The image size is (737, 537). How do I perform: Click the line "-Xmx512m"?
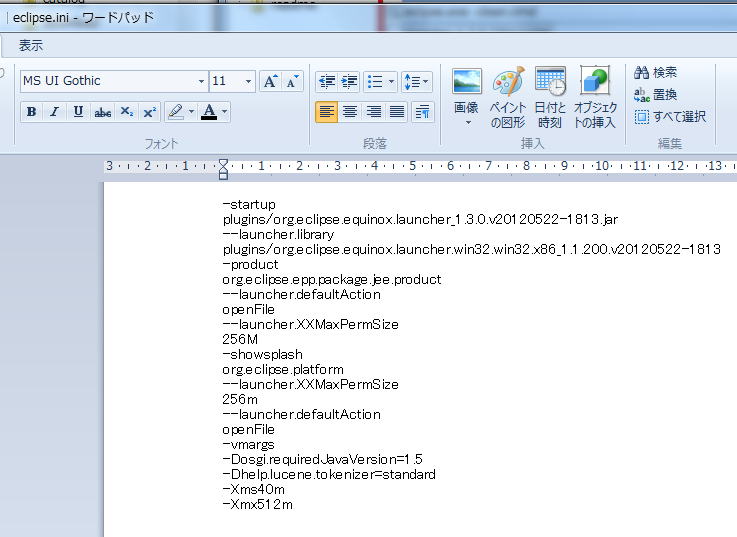click(x=258, y=505)
